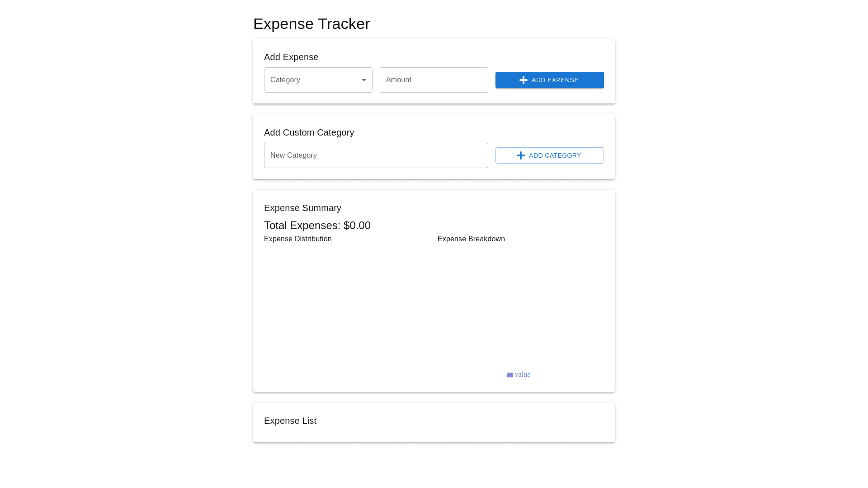Focus the Amount input field
868x488 pixels.
434,80
